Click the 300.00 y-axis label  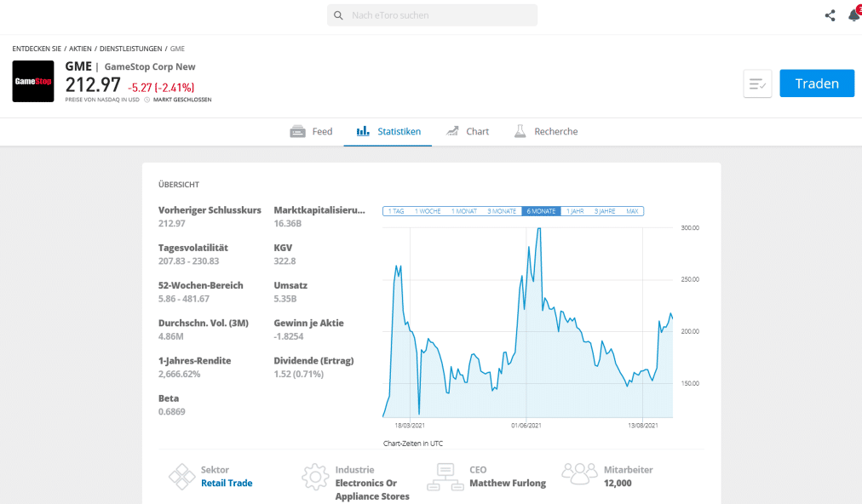tap(690, 227)
